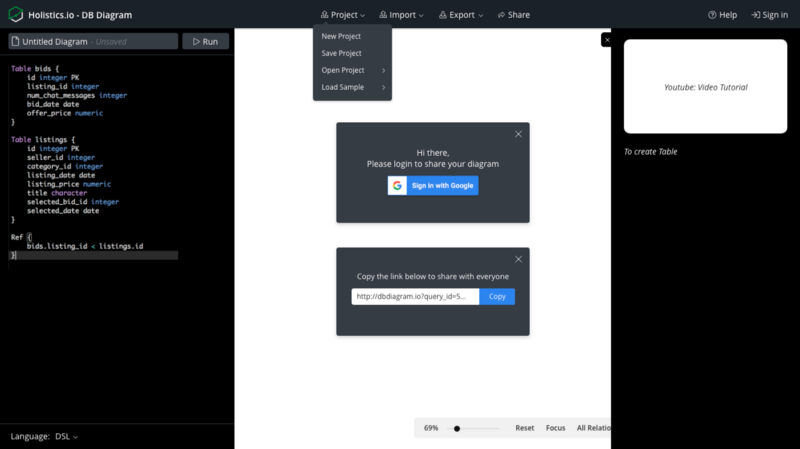Expand the Open Project submenu
800x449 pixels.
pyautogui.click(x=352, y=70)
